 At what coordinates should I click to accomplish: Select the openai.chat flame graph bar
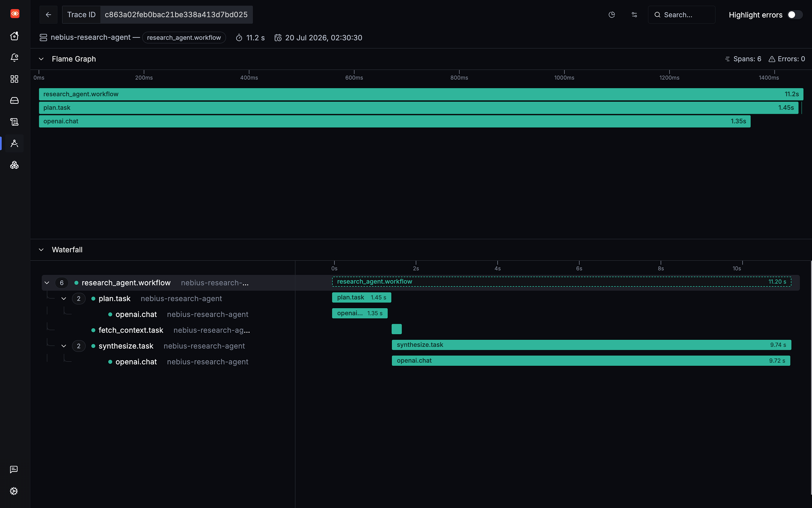click(x=394, y=121)
